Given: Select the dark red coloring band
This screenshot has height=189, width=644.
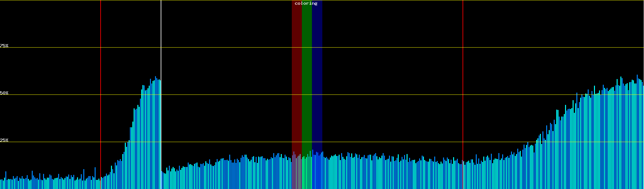Looking at the screenshot, I should (x=297, y=79).
